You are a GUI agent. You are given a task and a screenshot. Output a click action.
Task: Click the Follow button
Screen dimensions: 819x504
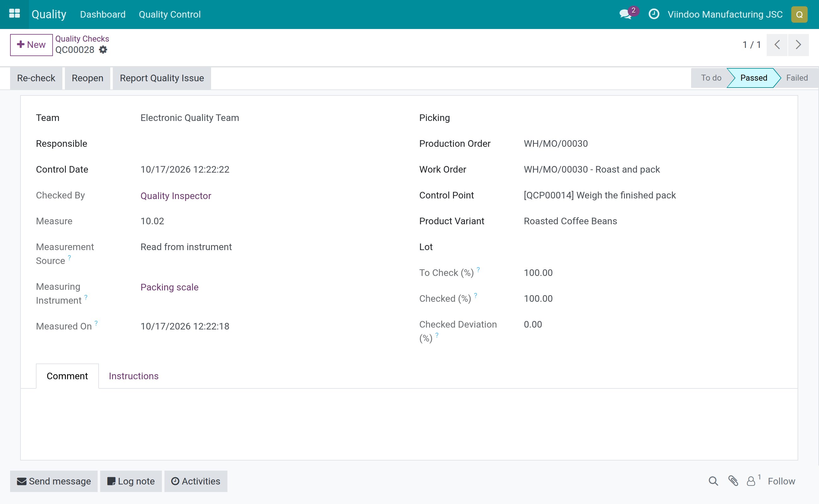[781, 481]
